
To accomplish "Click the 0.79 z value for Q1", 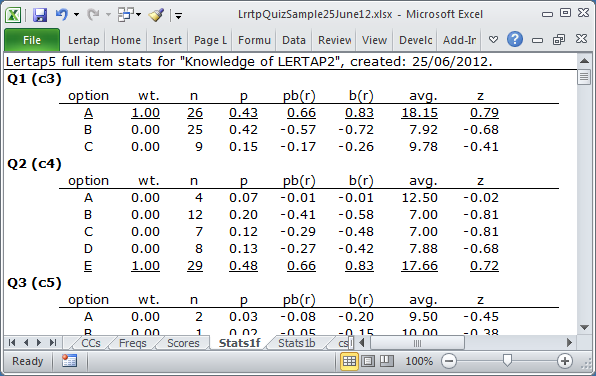I will point(484,113).
